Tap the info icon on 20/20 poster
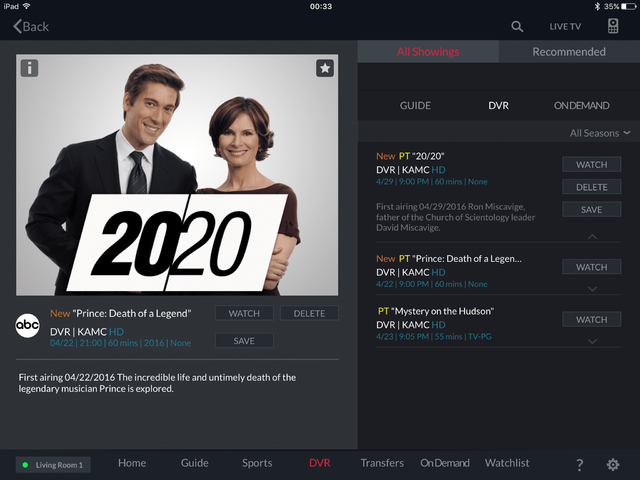The height and width of the screenshot is (480, 640). 29,68
